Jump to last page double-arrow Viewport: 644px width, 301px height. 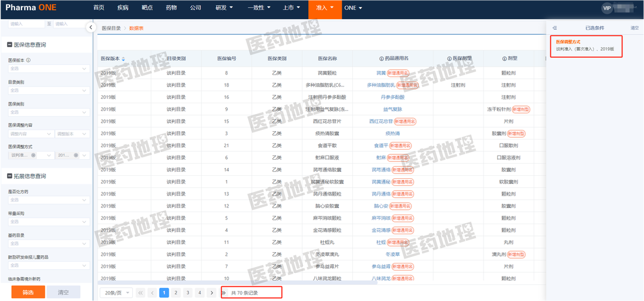(x=224, y=293)
